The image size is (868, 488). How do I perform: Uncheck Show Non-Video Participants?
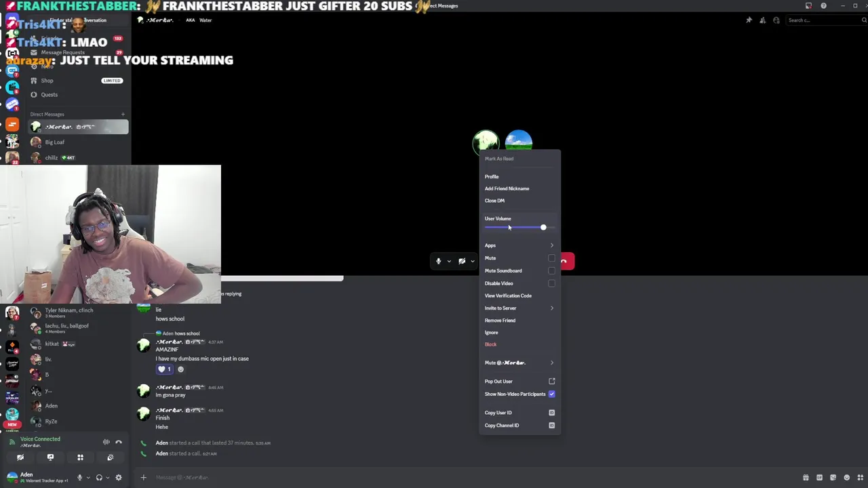click(x=551, y=394)
